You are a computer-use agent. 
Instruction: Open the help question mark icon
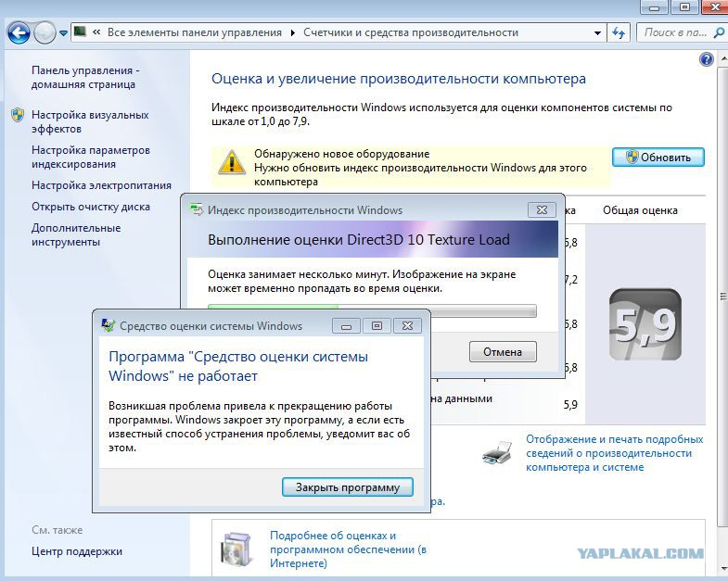click(707, 59)
